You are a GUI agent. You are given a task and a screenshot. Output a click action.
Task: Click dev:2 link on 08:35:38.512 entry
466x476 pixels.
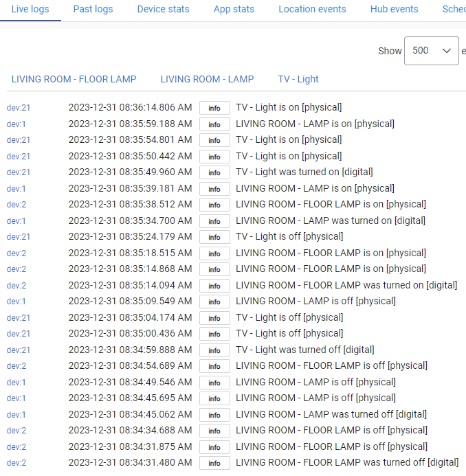[16, 205]
